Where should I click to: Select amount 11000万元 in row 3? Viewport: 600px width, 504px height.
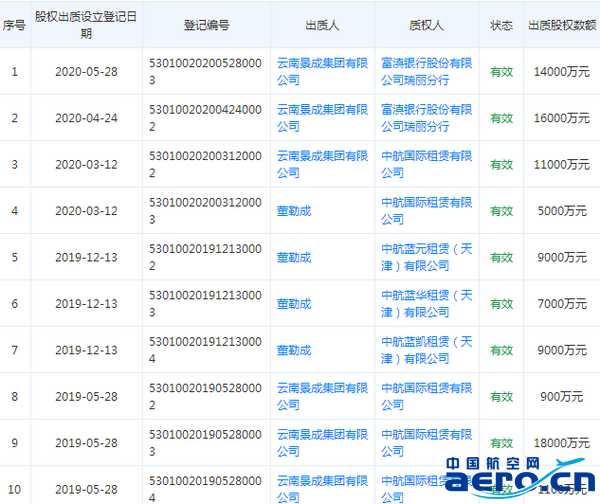coord(562,164)
